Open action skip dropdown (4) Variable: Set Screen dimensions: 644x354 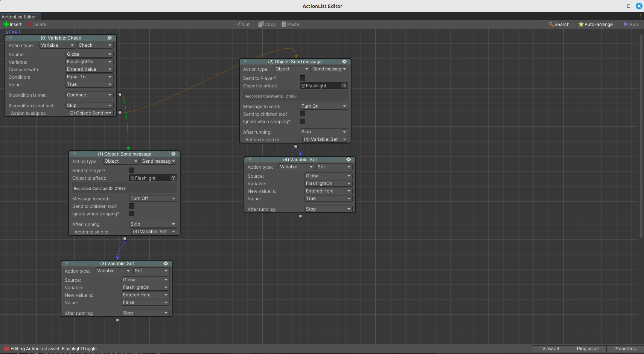[325, 139]
